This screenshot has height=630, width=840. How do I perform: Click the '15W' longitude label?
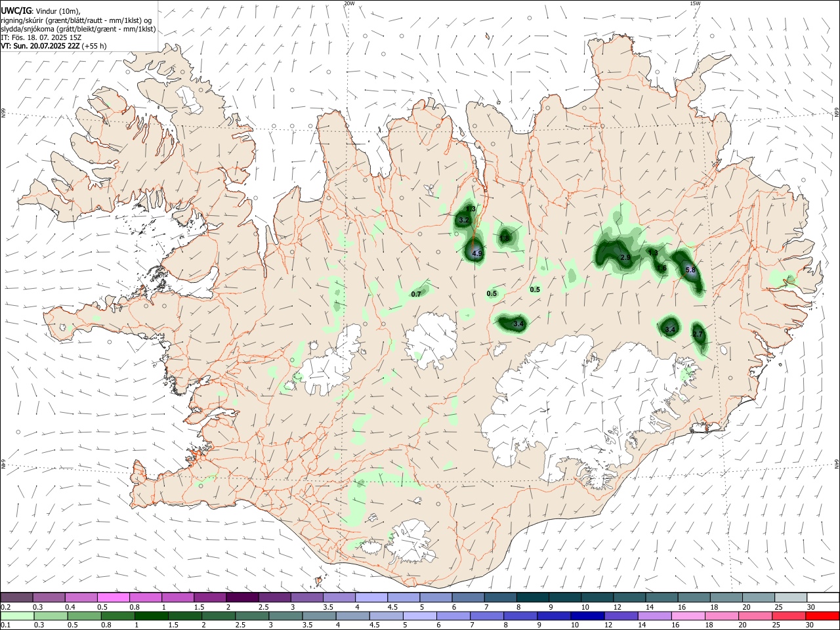pos(696,3)
